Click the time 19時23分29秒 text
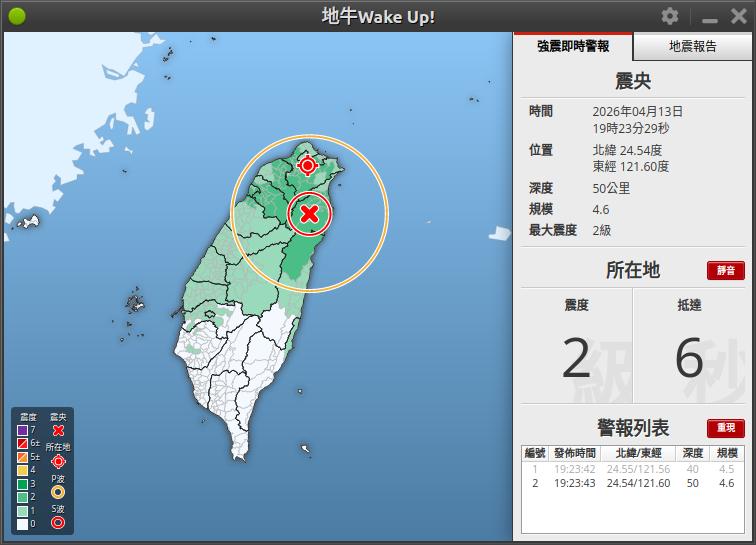The width and height of the screenshot is (756, 545). coord(631,128)
